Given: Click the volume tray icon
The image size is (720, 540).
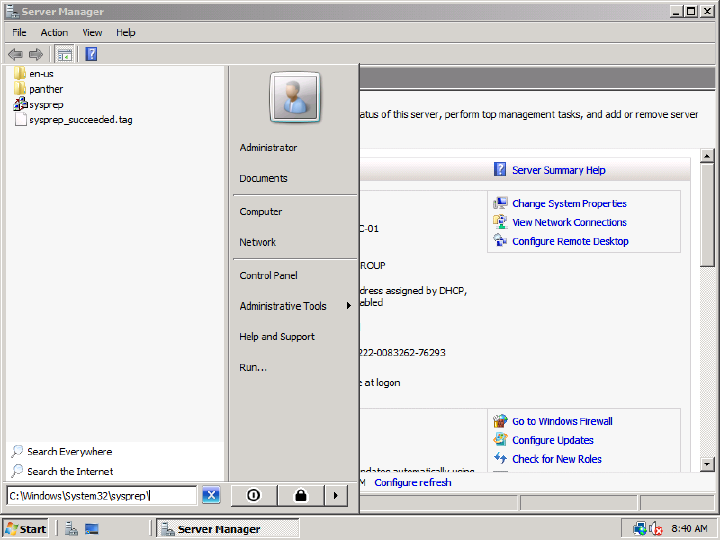Looking at the screenshot, I should coord(656,529).
